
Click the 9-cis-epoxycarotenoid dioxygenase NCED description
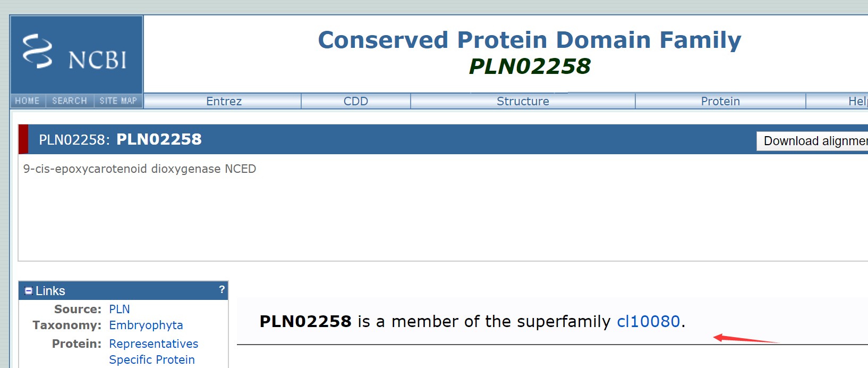(140, 169)
